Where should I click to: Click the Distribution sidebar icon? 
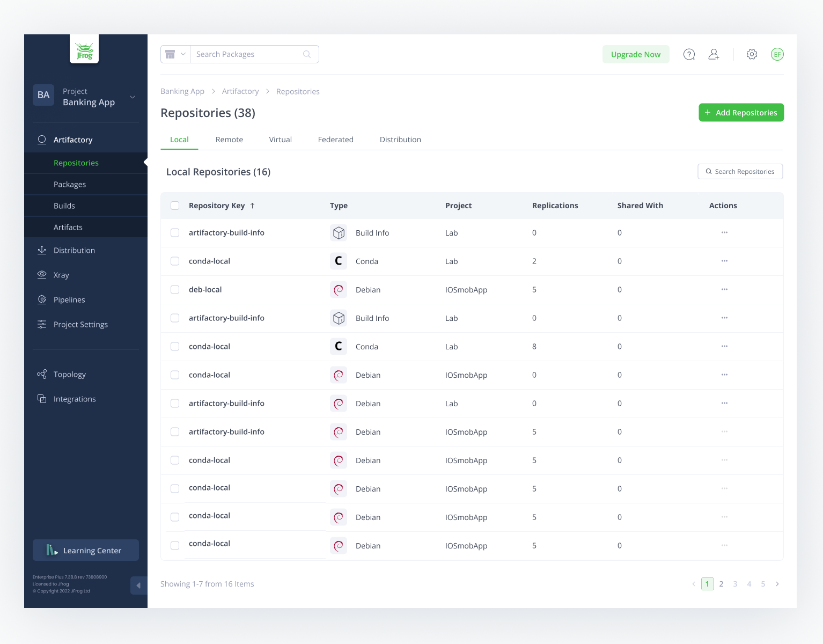click(42, 250)
